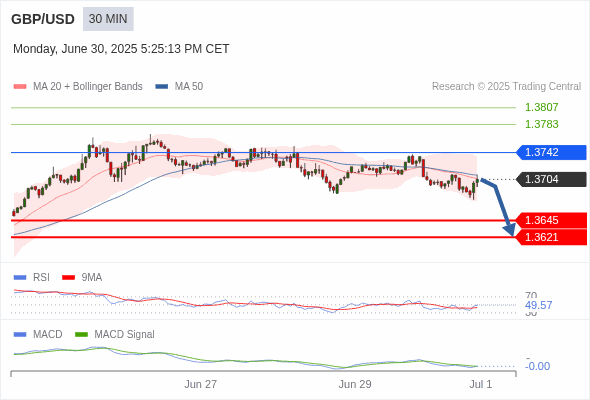Toggle the 9MA legend entry
This screenshot has width=590, height=400.
[82, 277]
